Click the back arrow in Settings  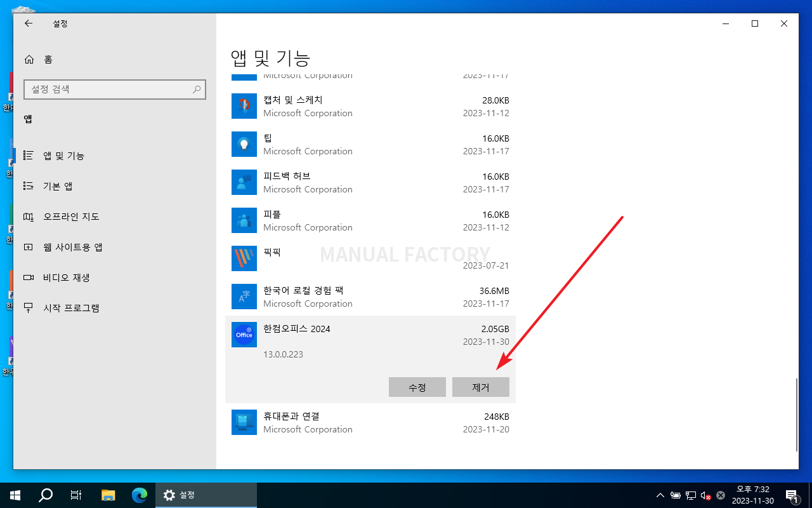click(x=28, y=23)
